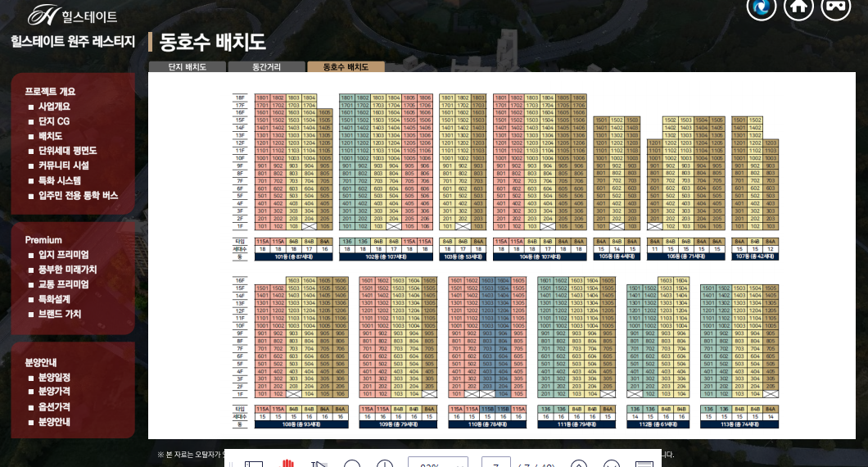
Task: Click the 힐스테이트 원주 레스티지 title
Action: click(73, 42)
